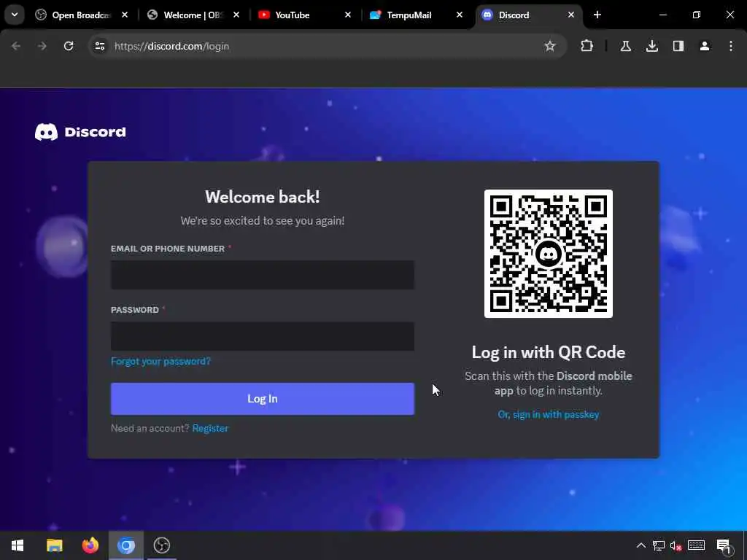Choose Or, sign in with passkey
Viewport: 747px width, 560px height.
click(549, 415)
